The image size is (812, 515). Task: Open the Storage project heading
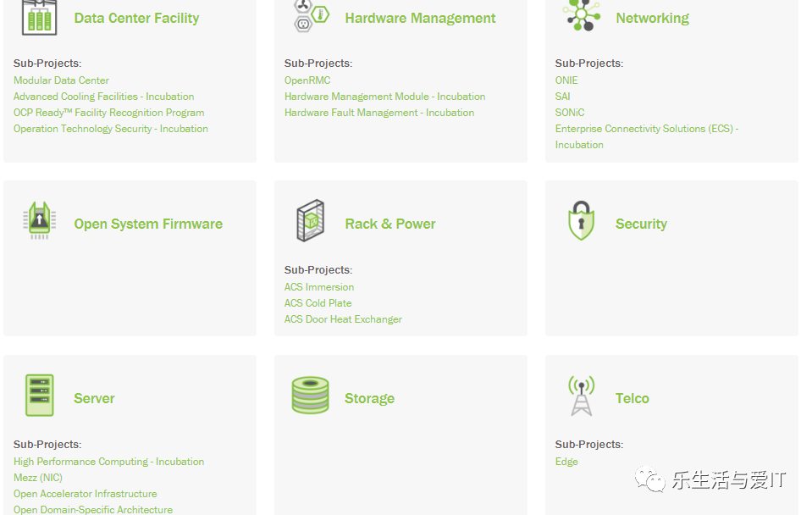tap(369, 398)
